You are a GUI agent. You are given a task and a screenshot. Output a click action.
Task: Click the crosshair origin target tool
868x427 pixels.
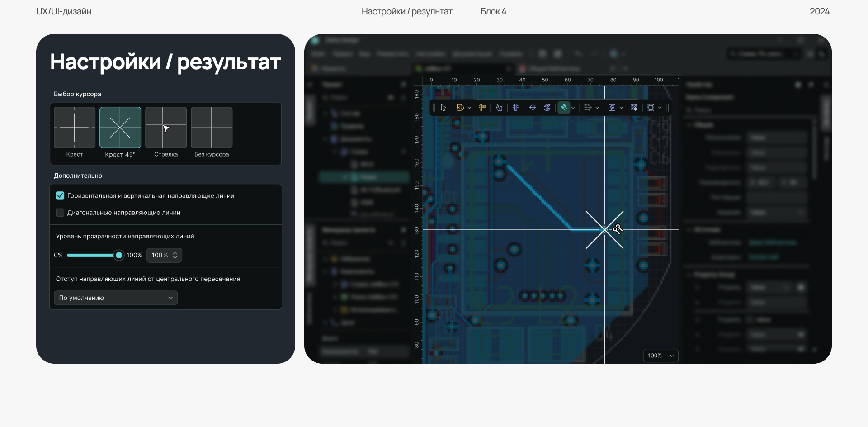(x=533, y=108)
